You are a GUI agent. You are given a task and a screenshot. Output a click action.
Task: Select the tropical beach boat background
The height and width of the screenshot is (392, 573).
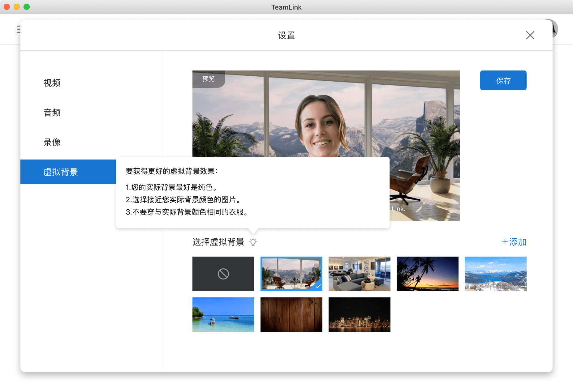click(223, 315)
